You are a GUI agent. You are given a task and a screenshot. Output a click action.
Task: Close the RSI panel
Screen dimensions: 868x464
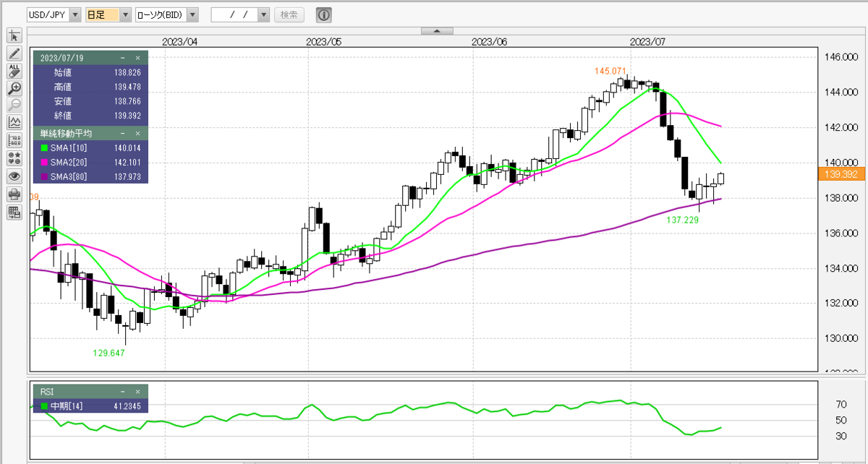137,392
